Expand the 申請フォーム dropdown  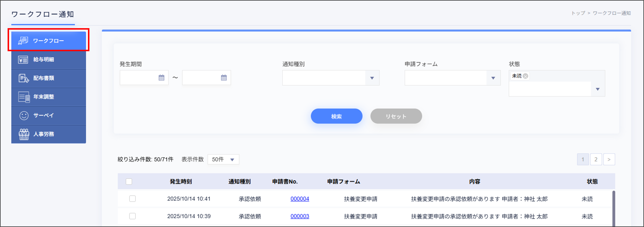[494, 78]
